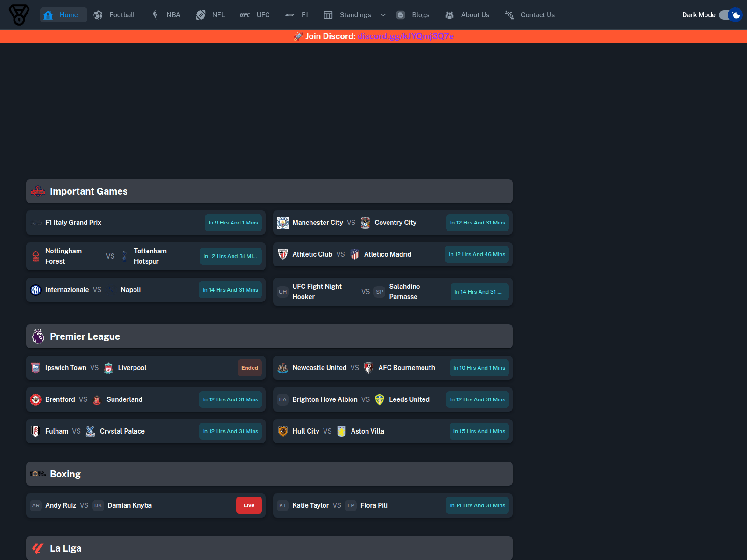The image size is (747, 560).
Task: Click the NFL football icon
Action: coord(201,15)
